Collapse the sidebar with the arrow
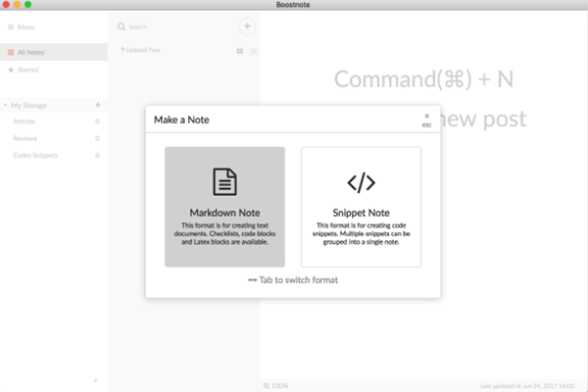 (96, 380)
